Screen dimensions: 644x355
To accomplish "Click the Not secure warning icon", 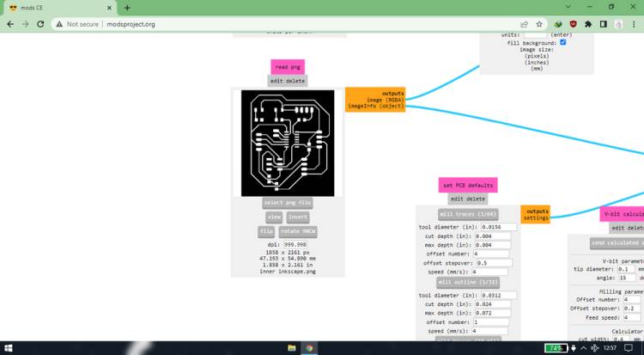I will click(59, 24).
